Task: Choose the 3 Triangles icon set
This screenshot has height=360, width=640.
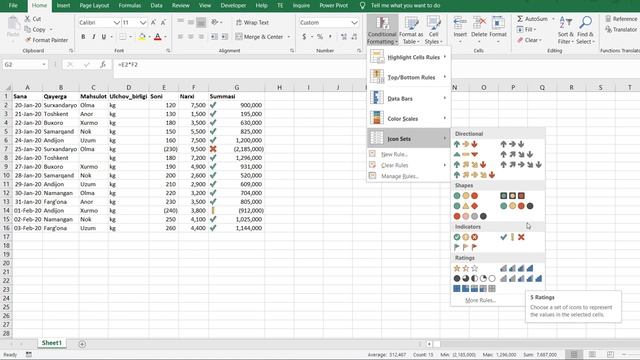Action: coord(465,154)
